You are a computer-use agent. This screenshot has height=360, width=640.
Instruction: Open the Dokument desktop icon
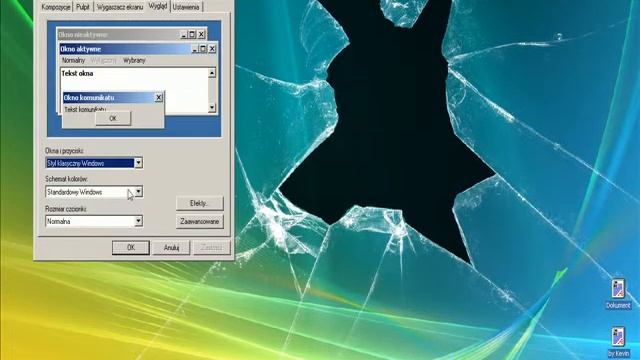pyautogui.click(x=618, y=293)
